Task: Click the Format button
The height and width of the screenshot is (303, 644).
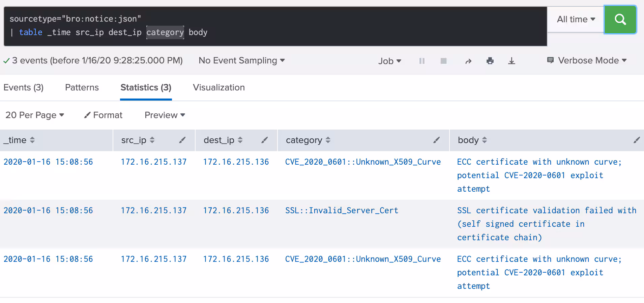Action: 103,115
